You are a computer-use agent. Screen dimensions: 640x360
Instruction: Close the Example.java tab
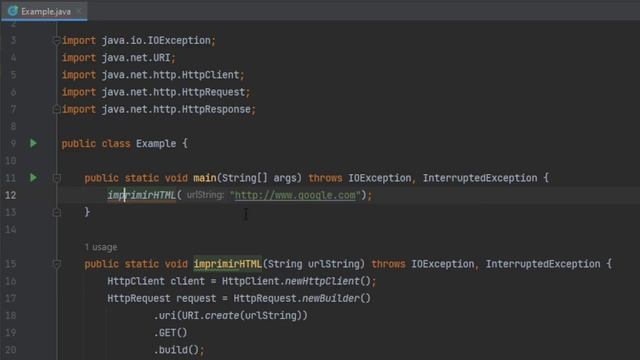pyautogui.click(x=79, y=11)
